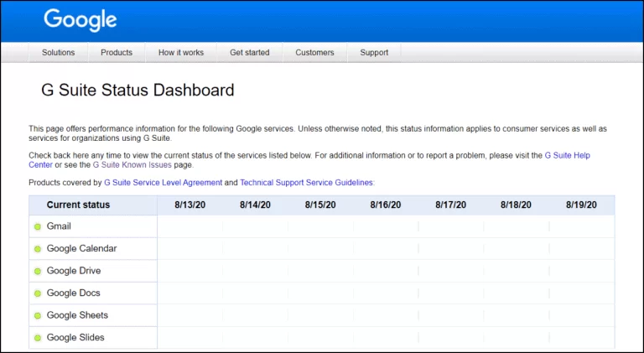Open the Support navigation tab

pos(374,52)
